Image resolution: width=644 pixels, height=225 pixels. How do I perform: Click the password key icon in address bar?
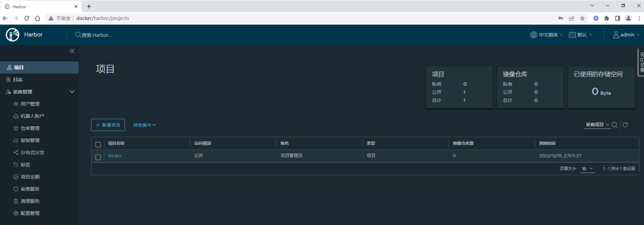point(561,18)
